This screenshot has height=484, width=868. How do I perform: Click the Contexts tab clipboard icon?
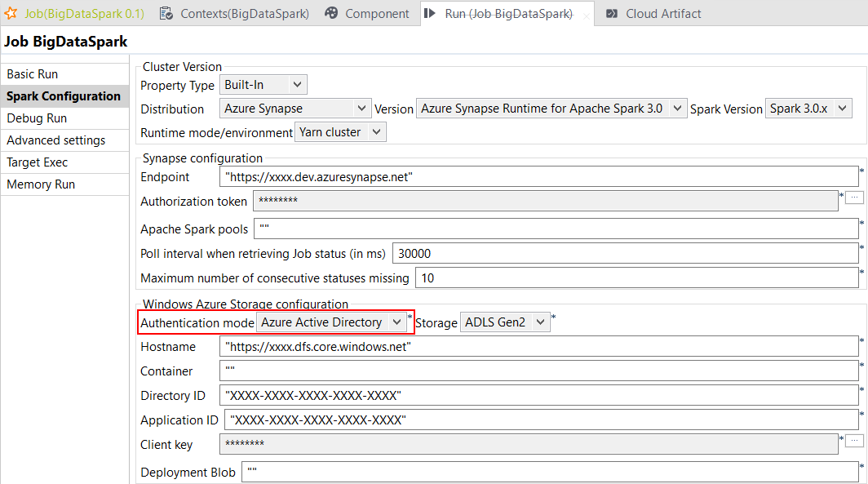click(166, 13)
